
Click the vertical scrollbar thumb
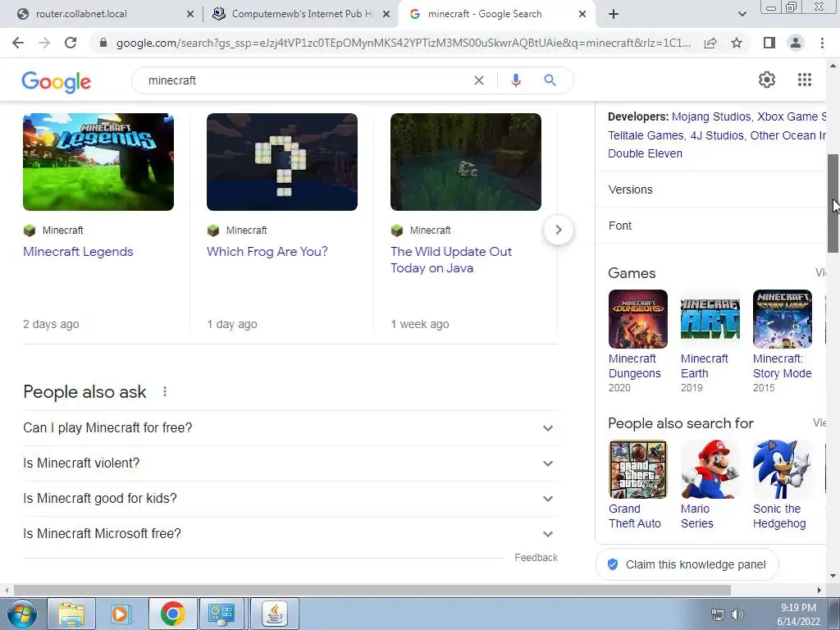point(833,203)
